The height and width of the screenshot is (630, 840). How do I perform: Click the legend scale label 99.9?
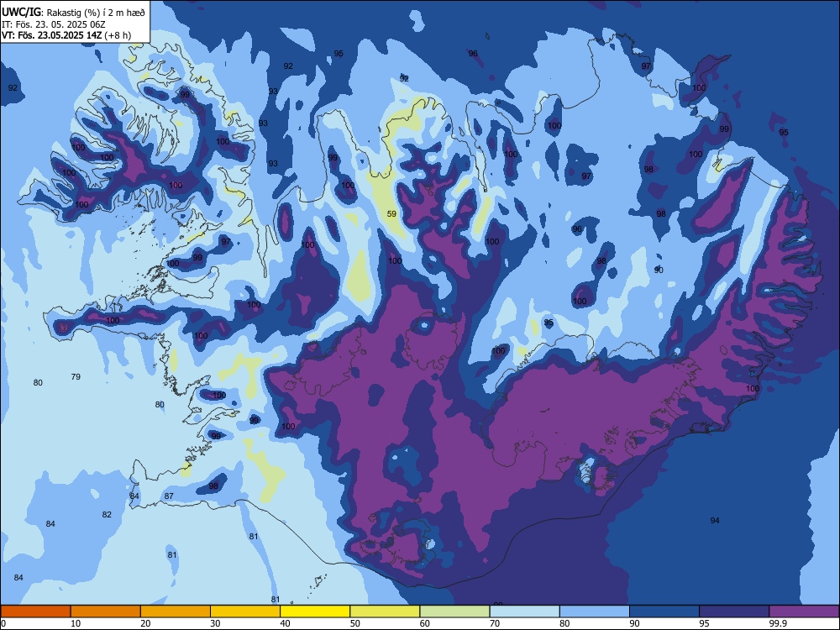tap(777, 623)
